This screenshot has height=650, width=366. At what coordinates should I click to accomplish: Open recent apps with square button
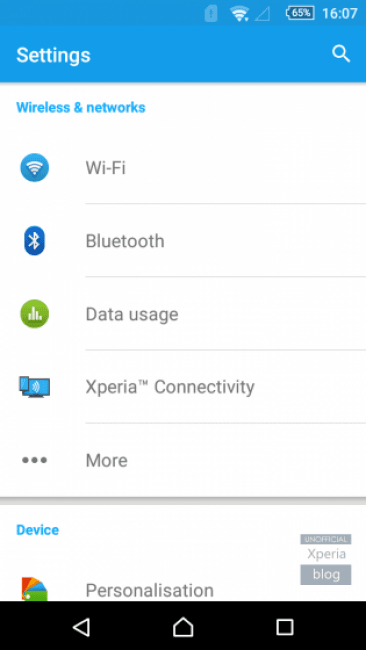pos(285,627)
